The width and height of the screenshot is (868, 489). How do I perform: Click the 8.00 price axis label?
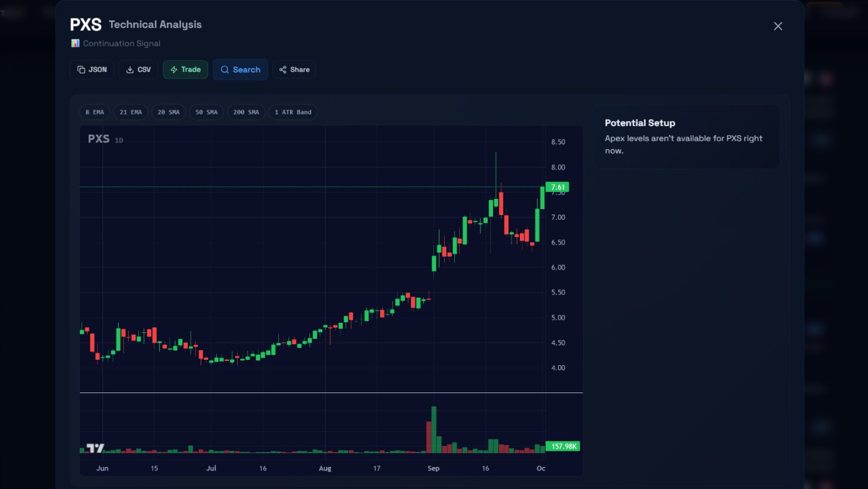point(558,167)
